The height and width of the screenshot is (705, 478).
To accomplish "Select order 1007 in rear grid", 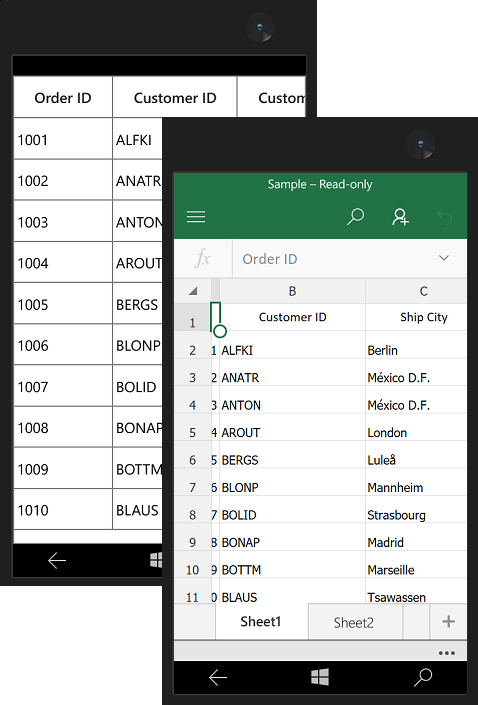I will [x=63, y=386].
